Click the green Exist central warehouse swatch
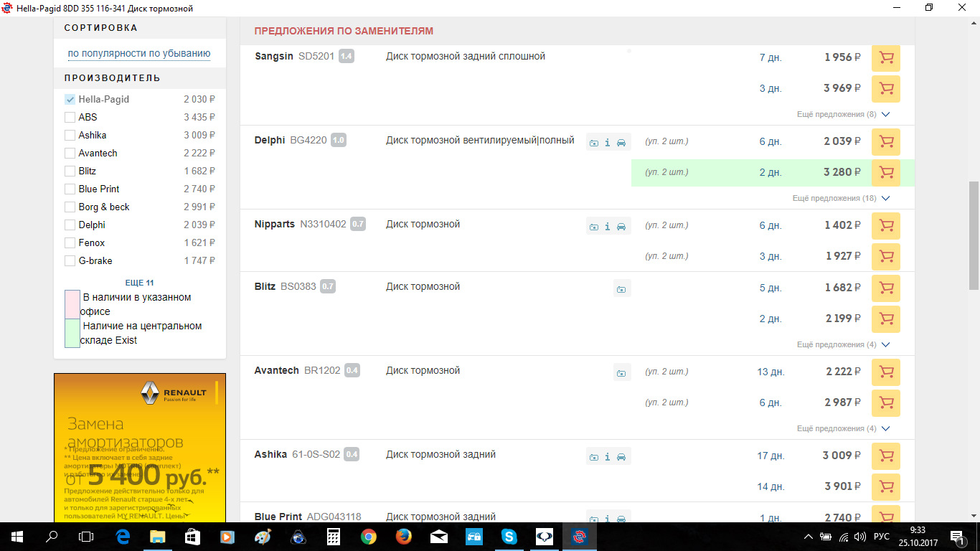Viewport: 980px width, 551px height. (72, 333)
